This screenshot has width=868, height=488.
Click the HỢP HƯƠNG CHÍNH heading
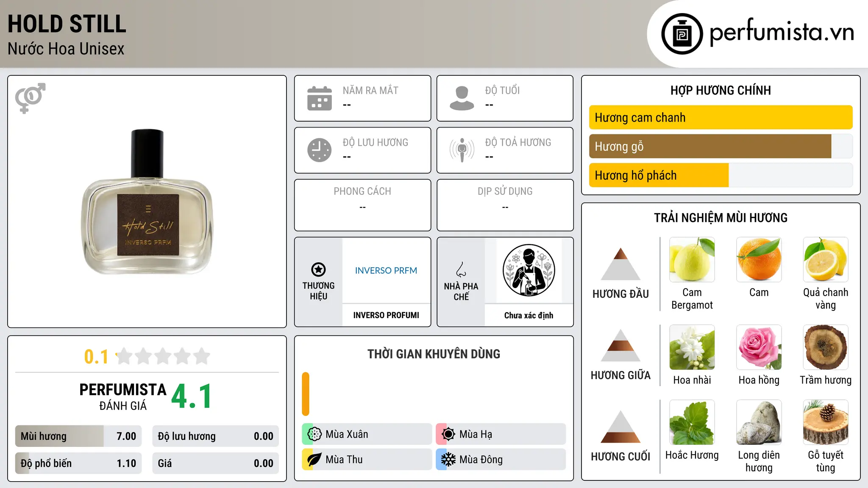721,90
